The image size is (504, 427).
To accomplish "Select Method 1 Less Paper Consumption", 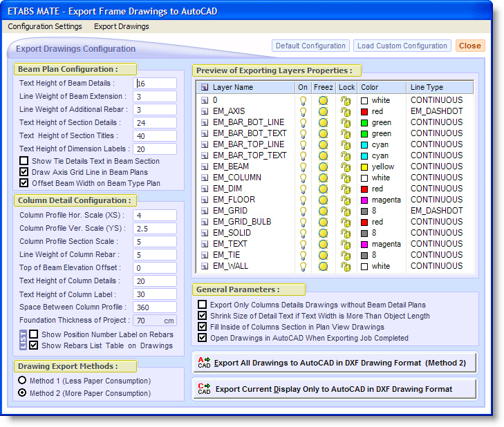I will click(x=23, y=381).
